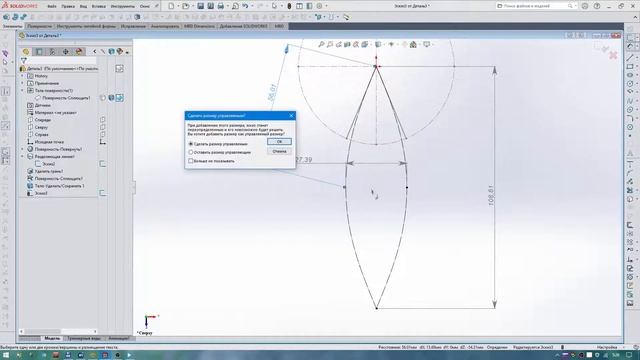Click the Настройка status bar button
This screenshot has height=360, width=640.
pyautogui.click(x=607, y=347)
